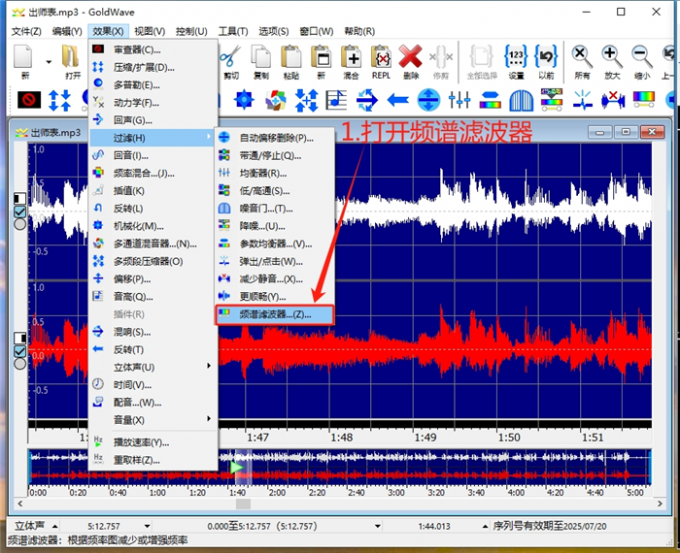
Task: Open the 视图 menu
Action: pos(150,31)
